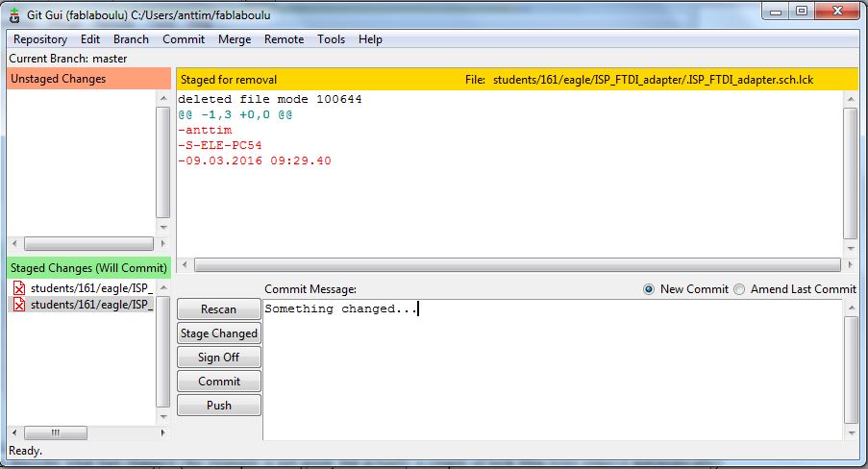The image size is (868, 469).
Task: Click the Commit button below Sign Off
Action: click(x=218, y=382)
